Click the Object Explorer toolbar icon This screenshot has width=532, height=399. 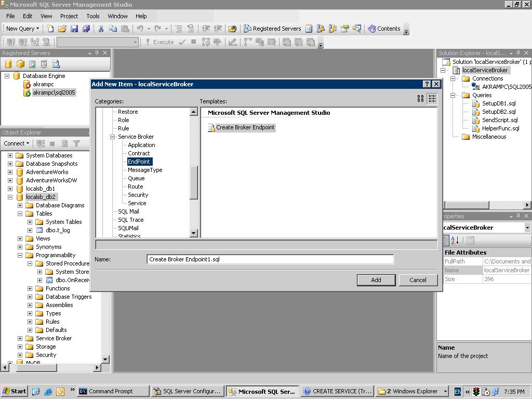coord(321,29)
